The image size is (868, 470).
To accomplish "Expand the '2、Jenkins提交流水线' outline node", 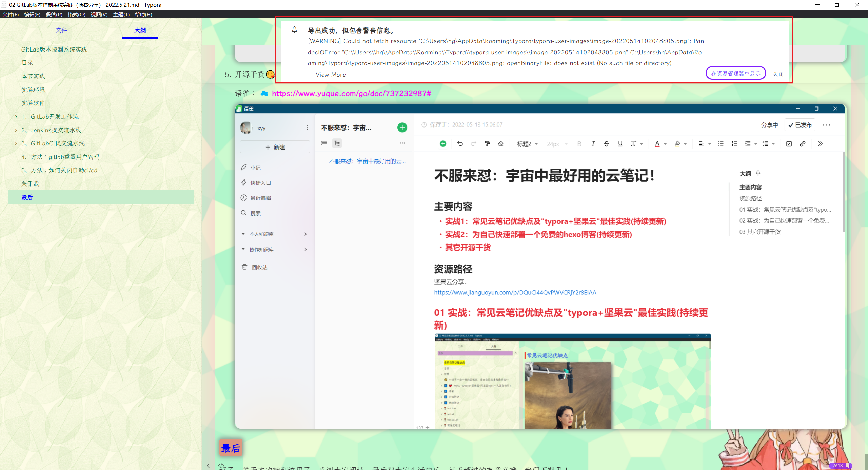I will [x=16, y=130].
